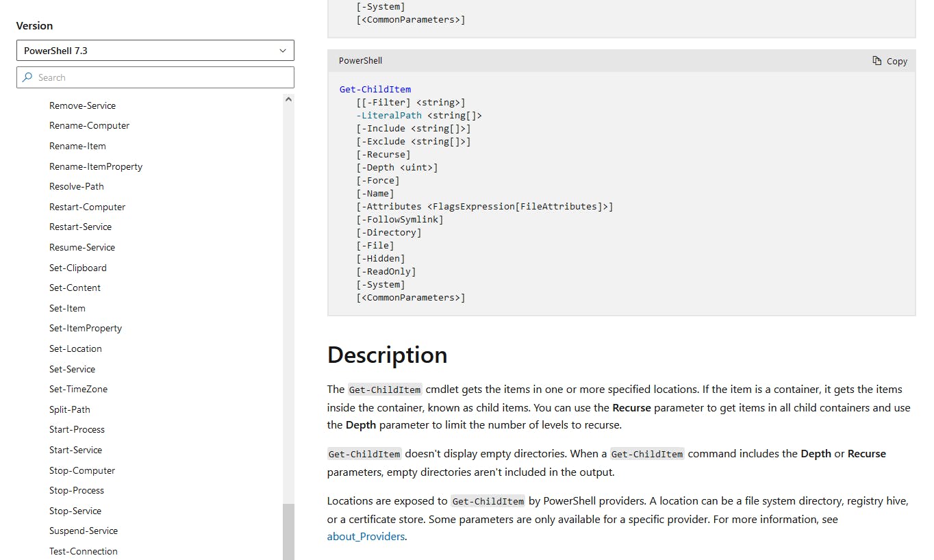Click the version dropdown chevron
This screenshot has width=934, height=560.
point(283,51)
